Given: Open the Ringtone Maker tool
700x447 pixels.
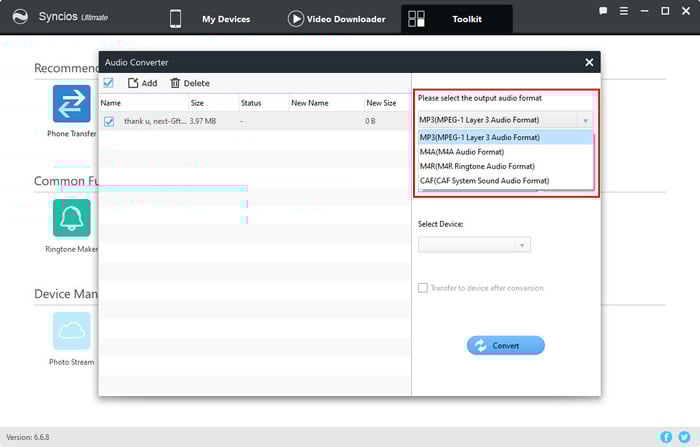Looking at the screenshot, I should 71,217.
